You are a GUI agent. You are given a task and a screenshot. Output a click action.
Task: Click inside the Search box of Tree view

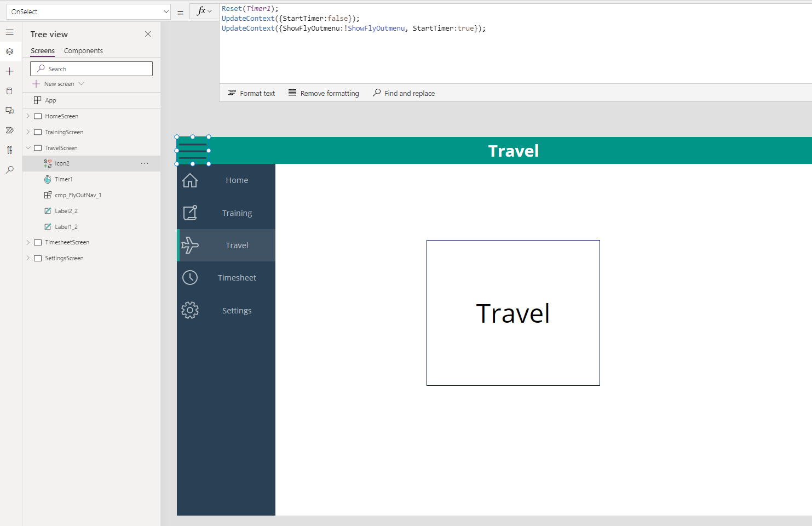(91, 68)
